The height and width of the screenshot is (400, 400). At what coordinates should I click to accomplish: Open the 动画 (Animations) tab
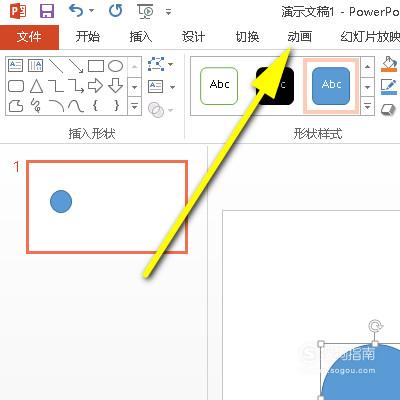pos(300,36)
